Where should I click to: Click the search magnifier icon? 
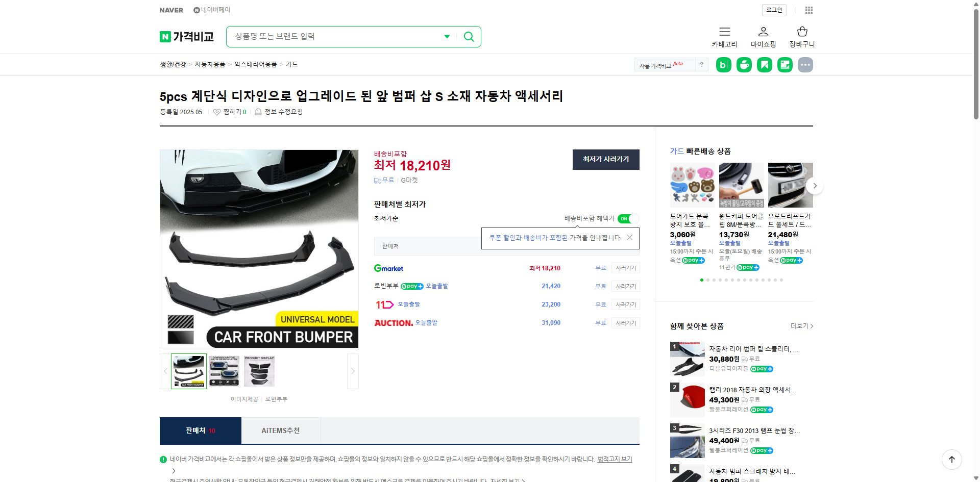click(469, 36)
